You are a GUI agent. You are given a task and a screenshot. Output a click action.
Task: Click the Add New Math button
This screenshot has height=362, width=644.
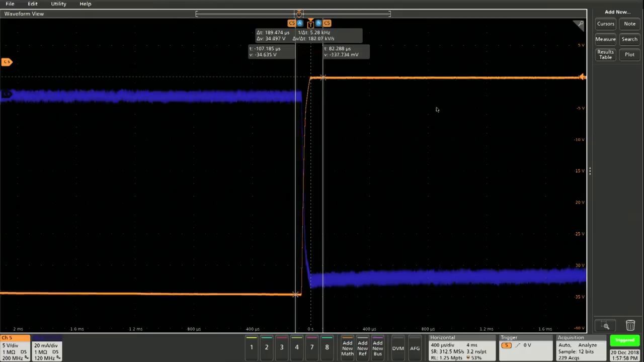347,348
